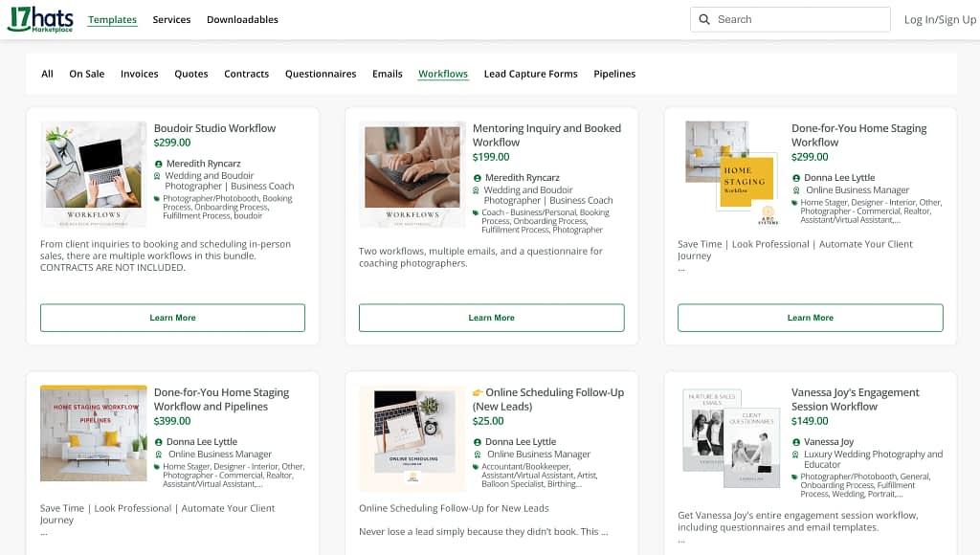Click Vanessa Joy engagement couples thumbnail
This screenshot has width=980, height=555.
coord(731,439)
